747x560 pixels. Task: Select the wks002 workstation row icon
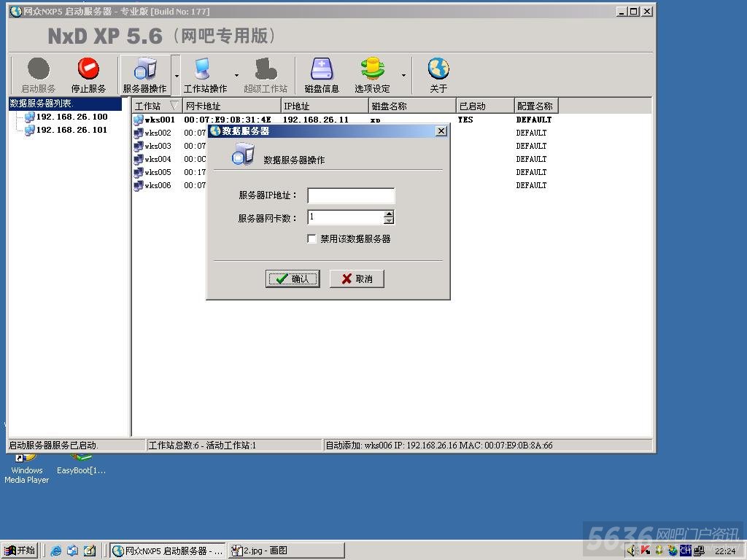tap(139, 133)
